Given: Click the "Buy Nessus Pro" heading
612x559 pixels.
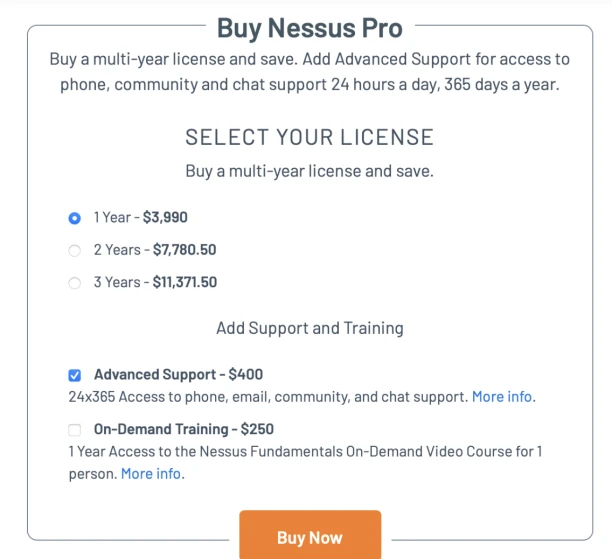Looking at the screenshot, I should pos(308,27).
